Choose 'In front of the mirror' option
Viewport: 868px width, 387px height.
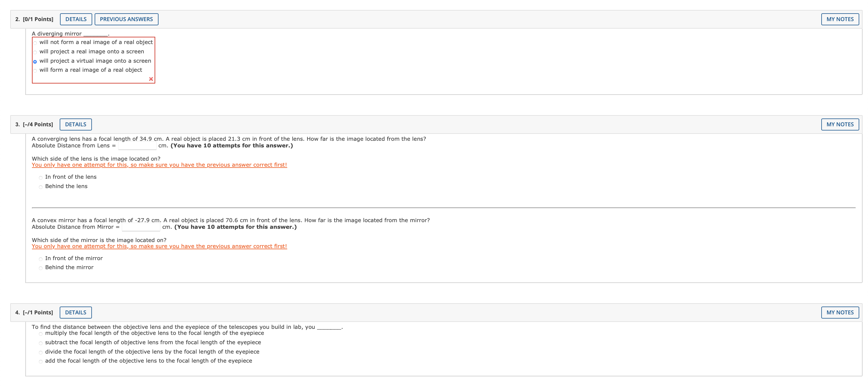point(41,259)
